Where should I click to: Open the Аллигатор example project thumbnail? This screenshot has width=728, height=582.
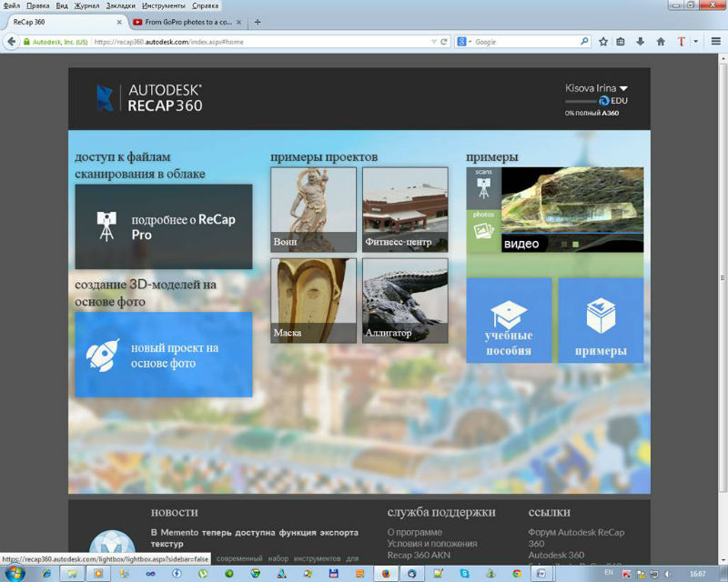click(405, 300)
